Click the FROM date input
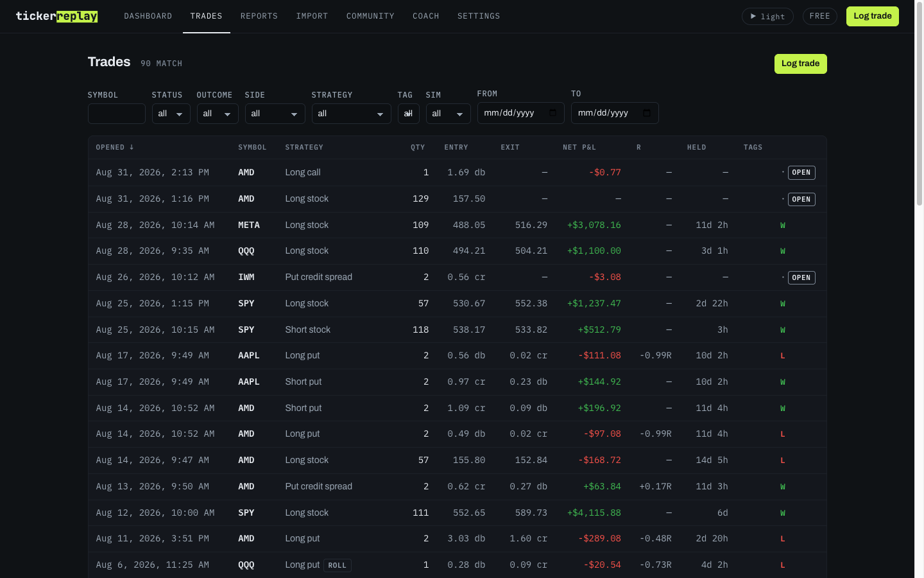Image resolution: width=924 pixels, height=578 pixels. pos(520,113)
